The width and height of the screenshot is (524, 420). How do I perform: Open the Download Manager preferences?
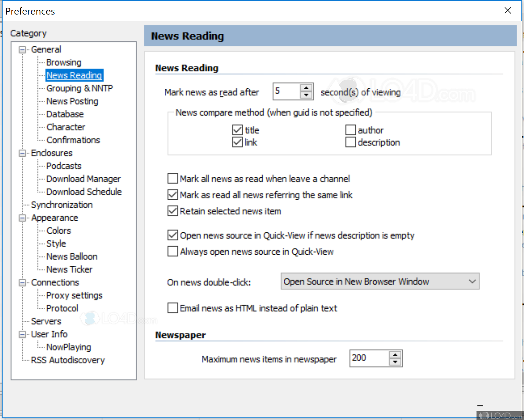pyautogui.click(x=83, y=179)
